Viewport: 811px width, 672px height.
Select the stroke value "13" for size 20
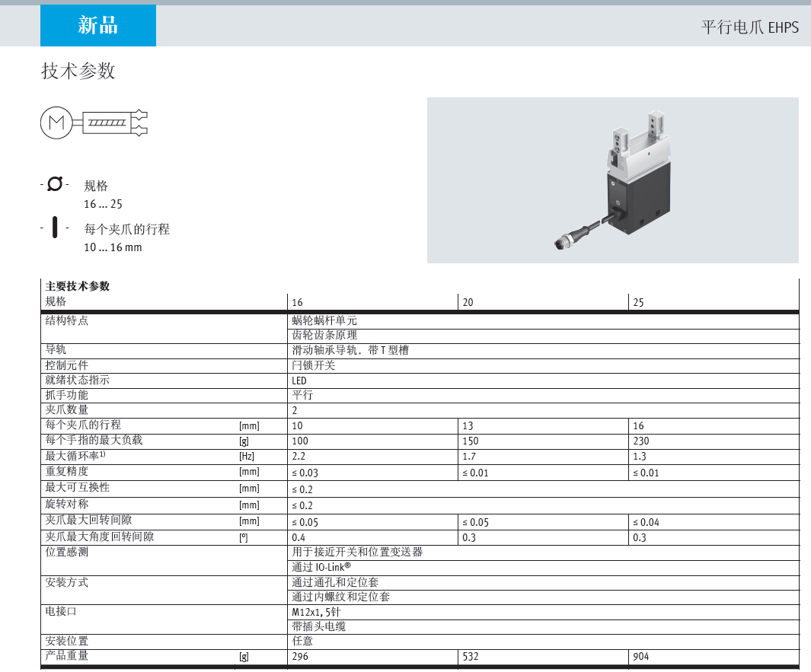[468, 426]
